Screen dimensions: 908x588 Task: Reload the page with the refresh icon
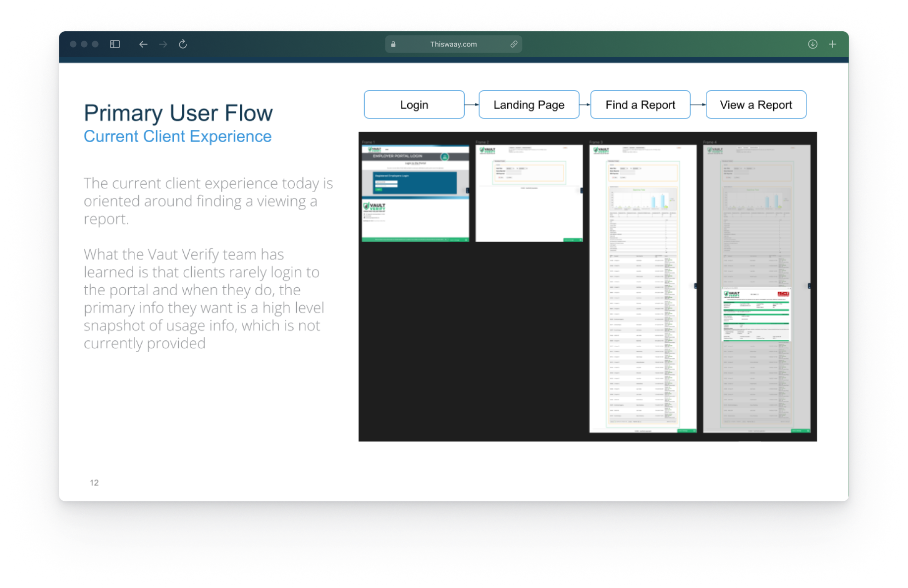click(x=183, y=44)
